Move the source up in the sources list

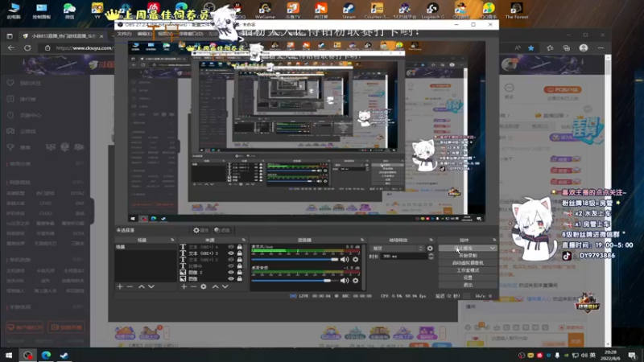[x=215, y=286]
